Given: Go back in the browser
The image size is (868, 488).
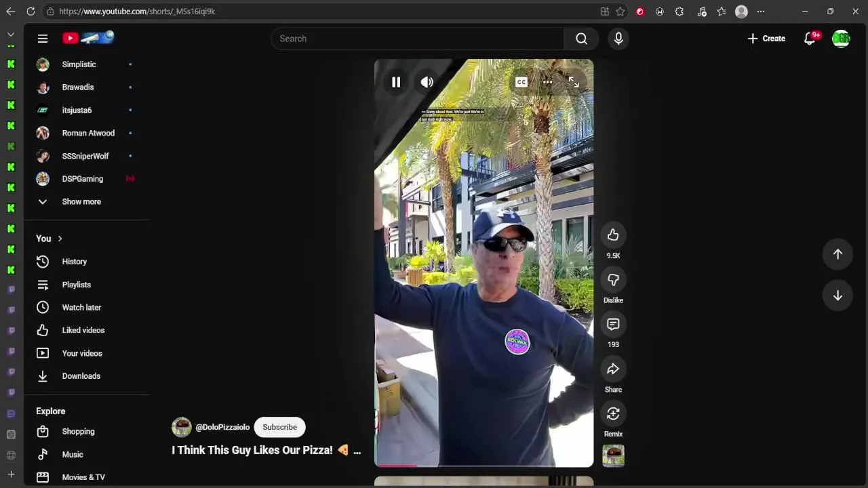Looking at the screenshot, I should coord(10,12).
